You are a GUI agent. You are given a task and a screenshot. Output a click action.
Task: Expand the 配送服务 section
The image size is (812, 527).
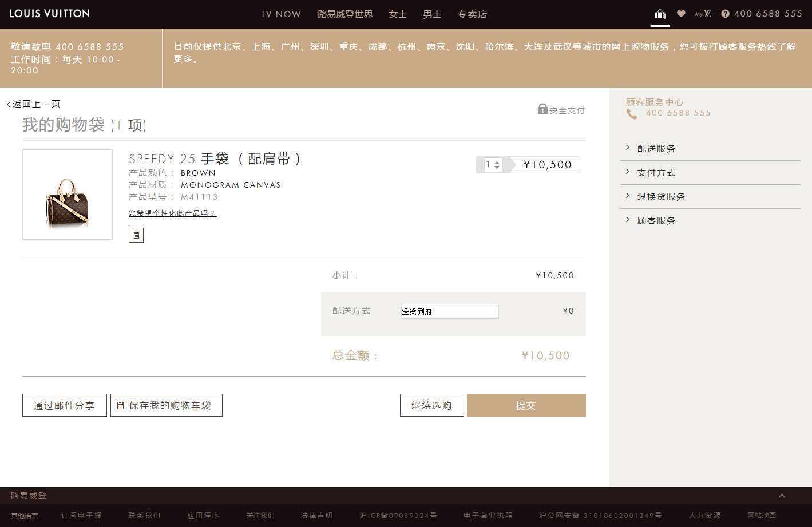tap(656, 148)
